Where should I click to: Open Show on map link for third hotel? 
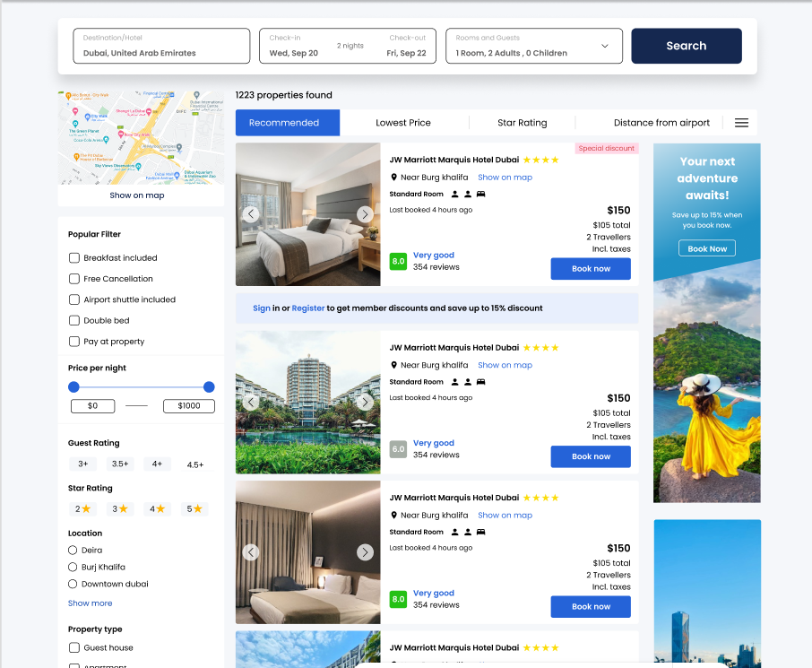505,515
